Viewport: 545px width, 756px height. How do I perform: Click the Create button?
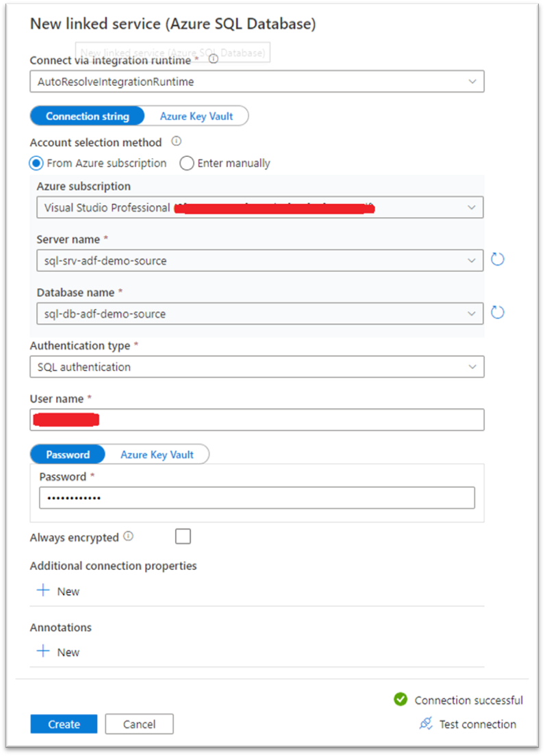tap(64, 724)
